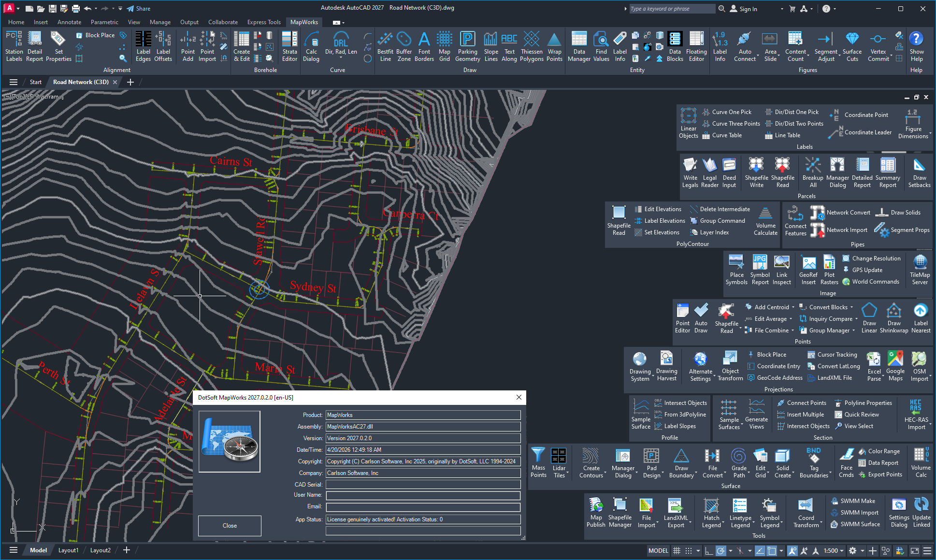Open the Drawing System projections tool
936x560 pixels.
coord(640,366)
